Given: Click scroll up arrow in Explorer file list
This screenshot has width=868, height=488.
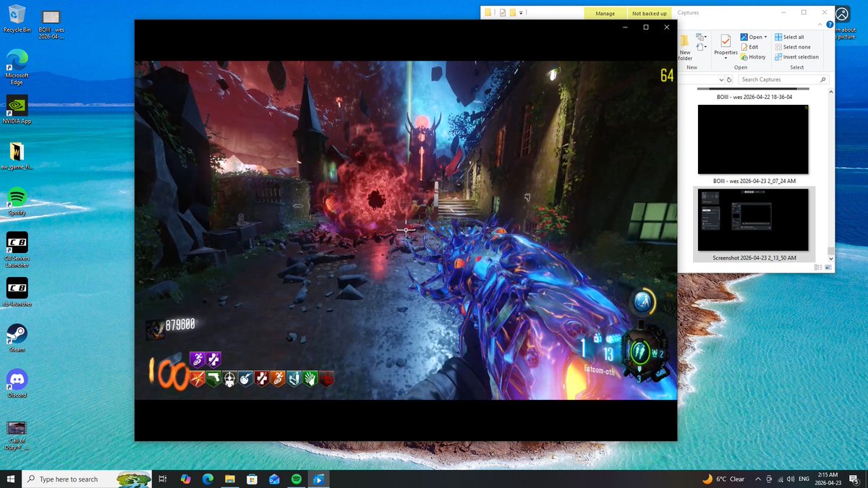Looking at the screenshot, I should tap(830, 92).
